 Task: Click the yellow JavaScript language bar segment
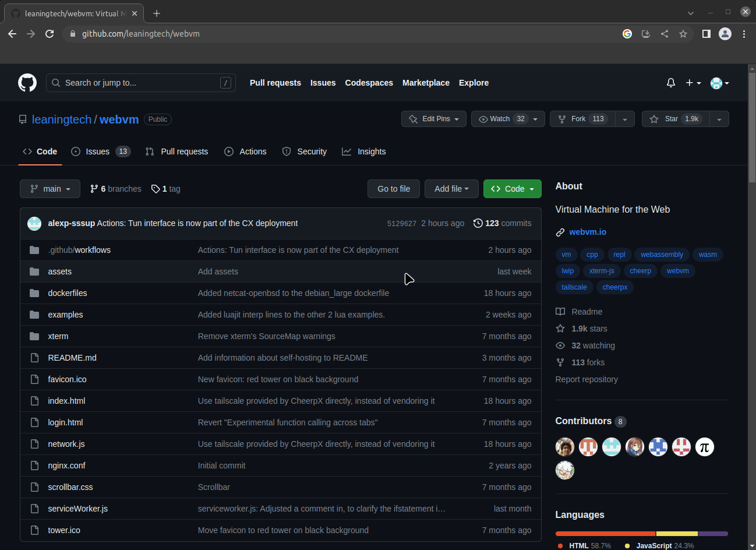tap(677, 534)
